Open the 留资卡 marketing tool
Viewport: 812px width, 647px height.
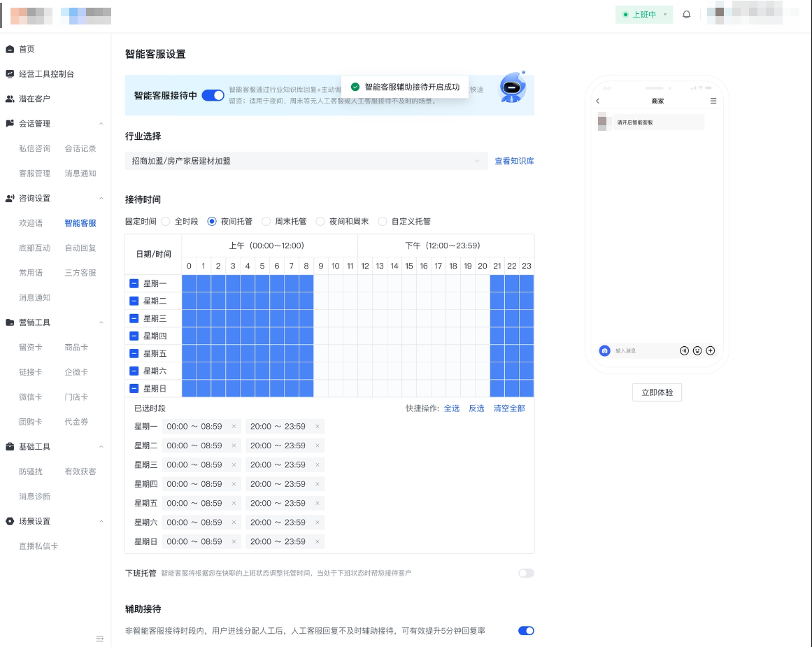pyautogui.click(x=31, y=347)
